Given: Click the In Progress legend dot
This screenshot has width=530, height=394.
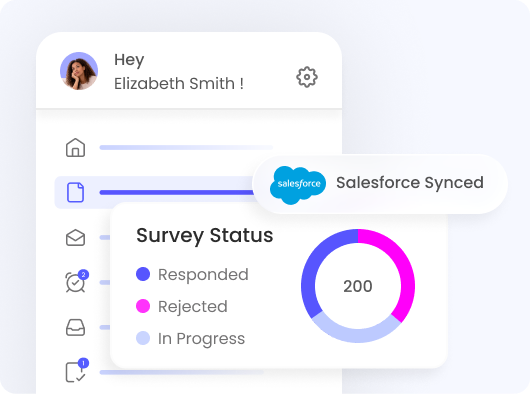Looking at the screenshot, I should coord(143,338).
